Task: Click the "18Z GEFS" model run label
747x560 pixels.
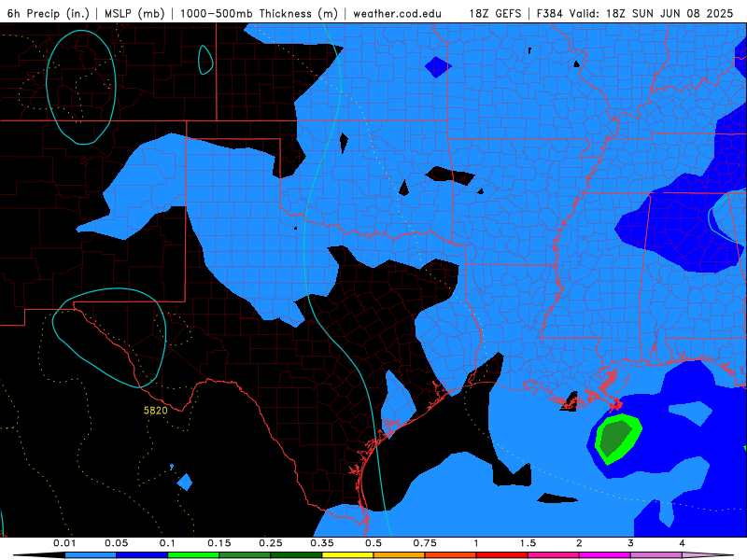Action: click(495, 13)
